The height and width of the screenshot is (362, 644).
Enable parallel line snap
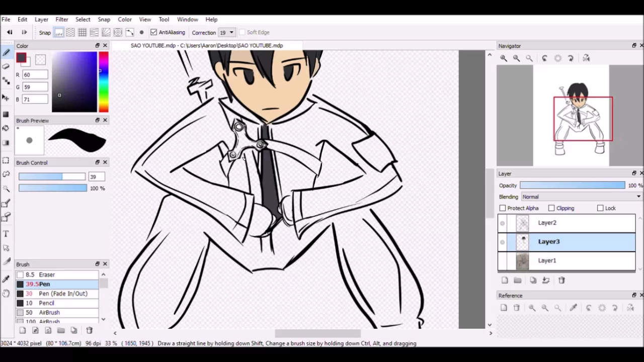coord(70,32)
